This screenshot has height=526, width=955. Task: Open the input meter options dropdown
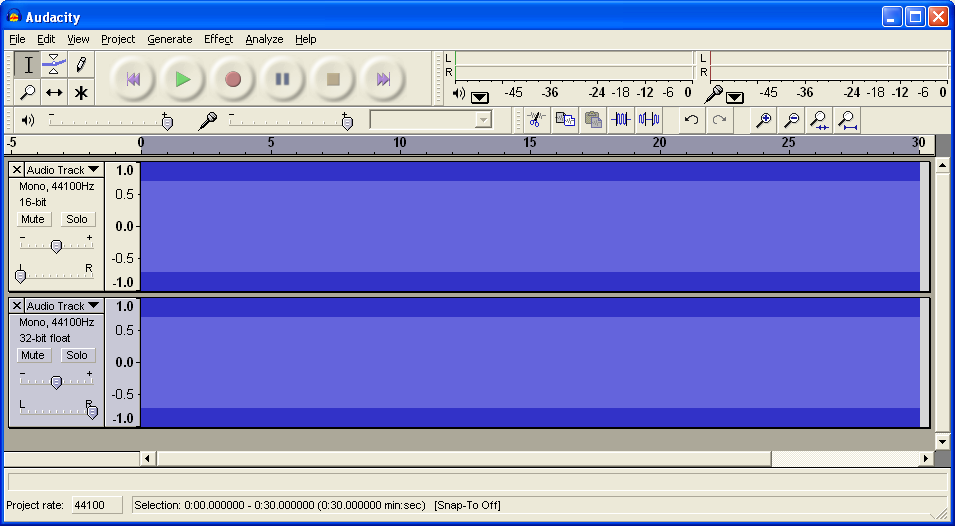tap(735, 97)
